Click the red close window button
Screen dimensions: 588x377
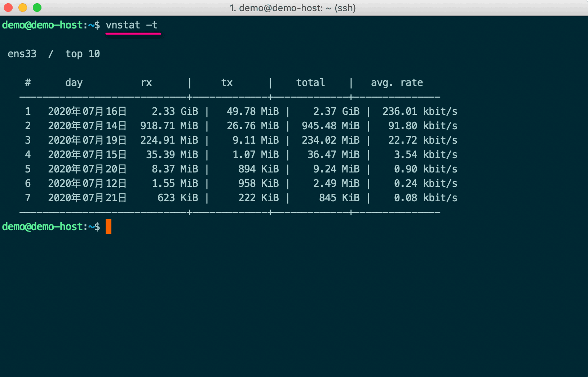click(x=8, y=8)
